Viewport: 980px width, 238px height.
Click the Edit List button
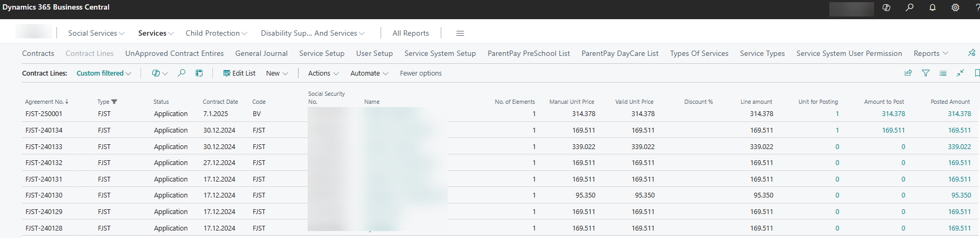click(239, 73)
